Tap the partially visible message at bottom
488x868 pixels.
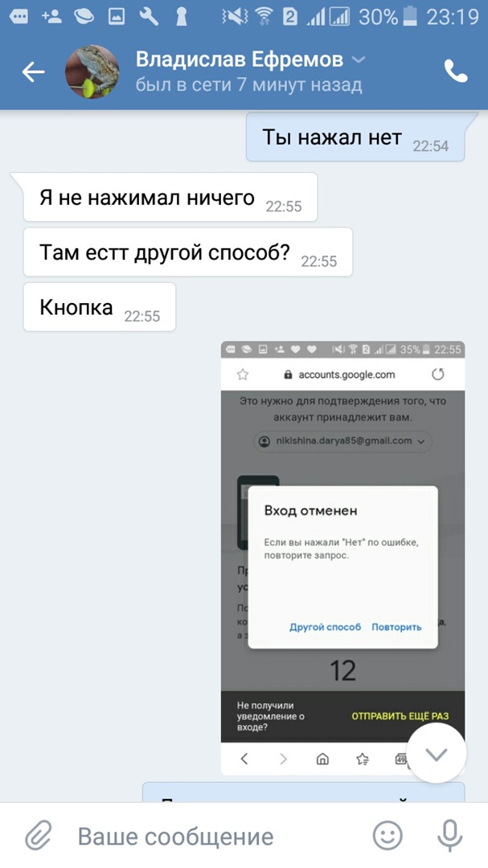pos(304,792)
